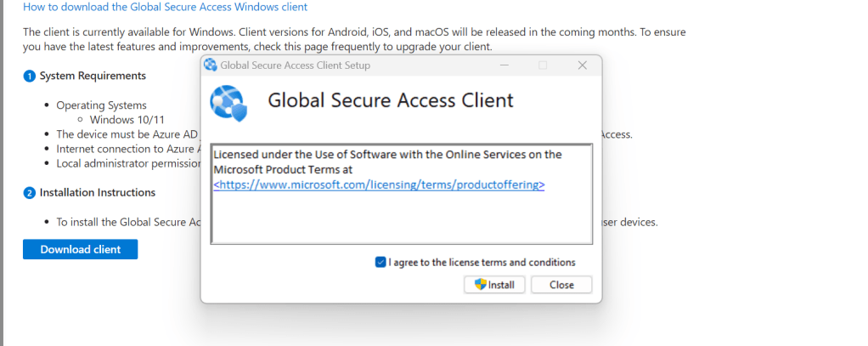Close the setup dialog with the X button
Viewport: 868px width, 346px height.
tap(582, 65)
